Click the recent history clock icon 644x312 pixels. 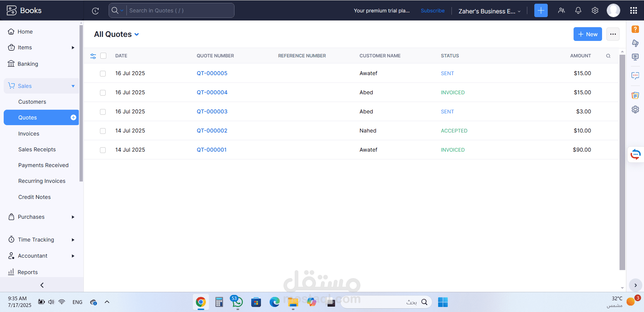(x=95, y=11)
